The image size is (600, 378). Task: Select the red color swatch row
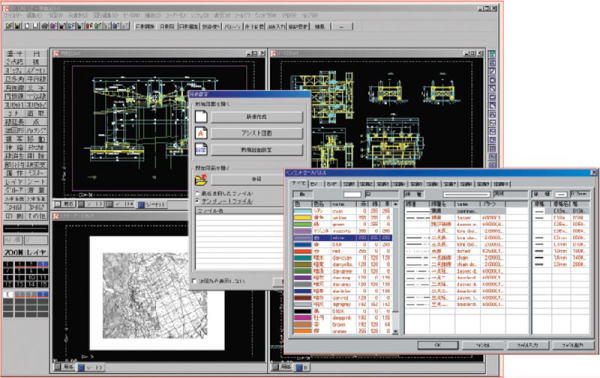342,251
